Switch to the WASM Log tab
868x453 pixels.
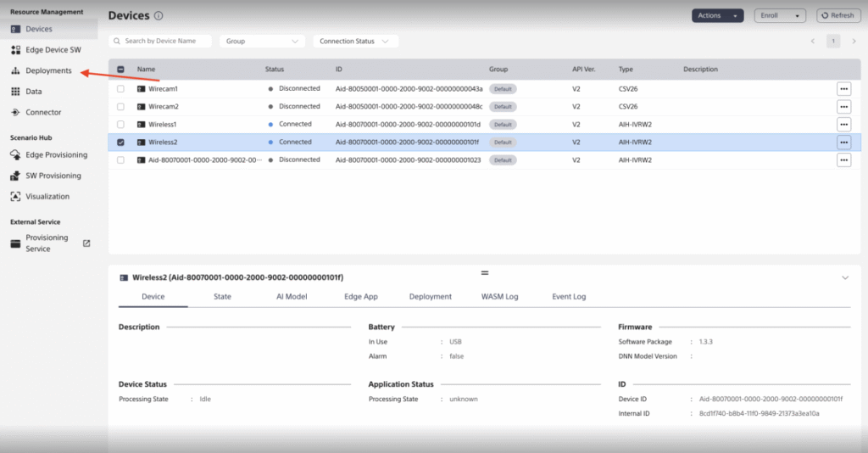click(x=499, y=297)
